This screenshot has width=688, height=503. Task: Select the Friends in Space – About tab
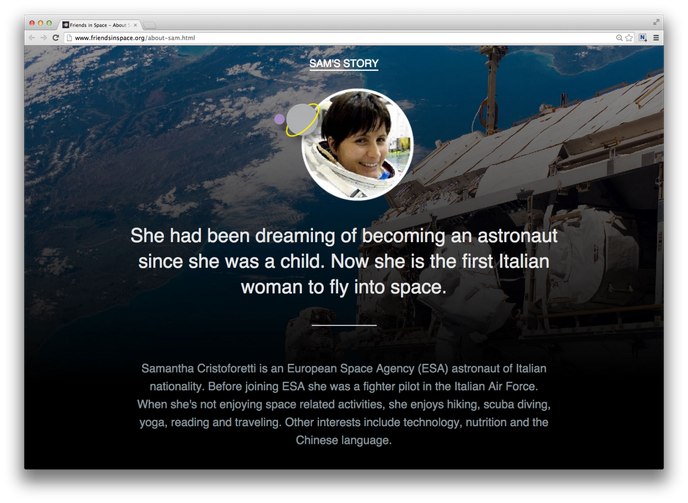click(x=100, y=25)
